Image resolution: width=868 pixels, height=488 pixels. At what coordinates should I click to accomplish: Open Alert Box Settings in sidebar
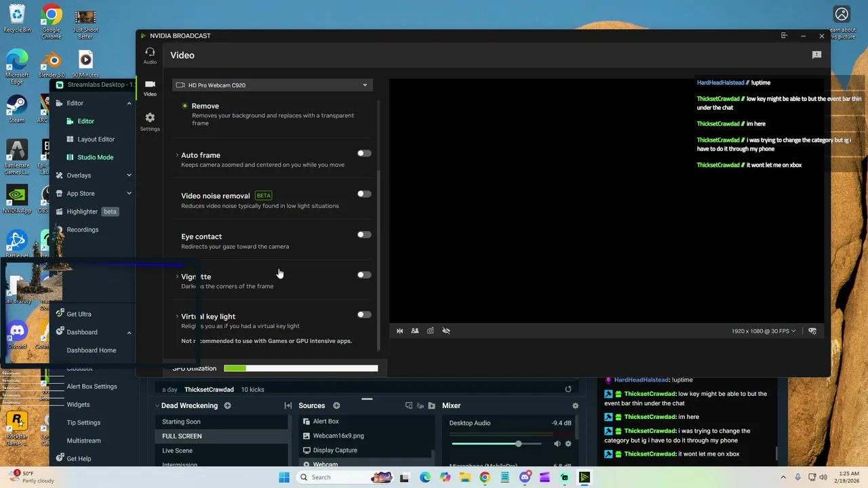(x=93, y=386)
